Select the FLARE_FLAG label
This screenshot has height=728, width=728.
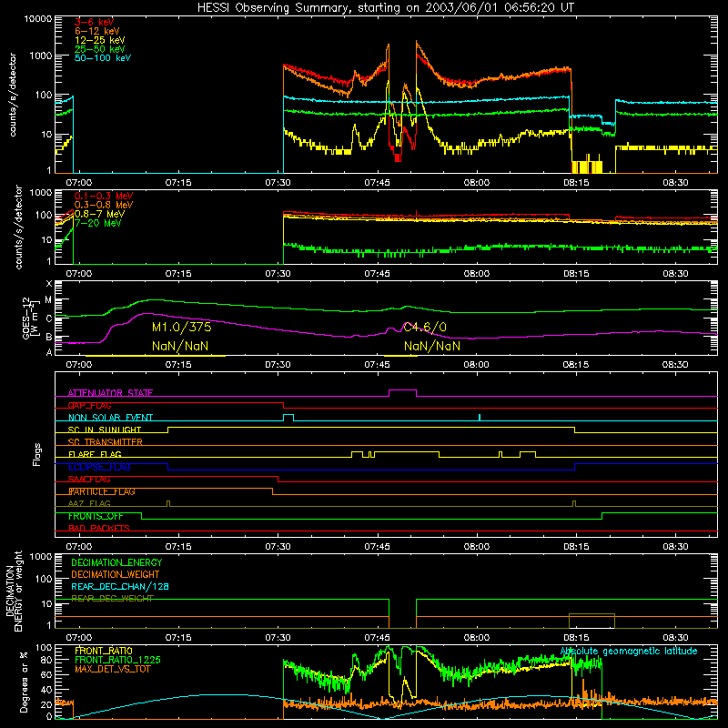click(95, 454)
